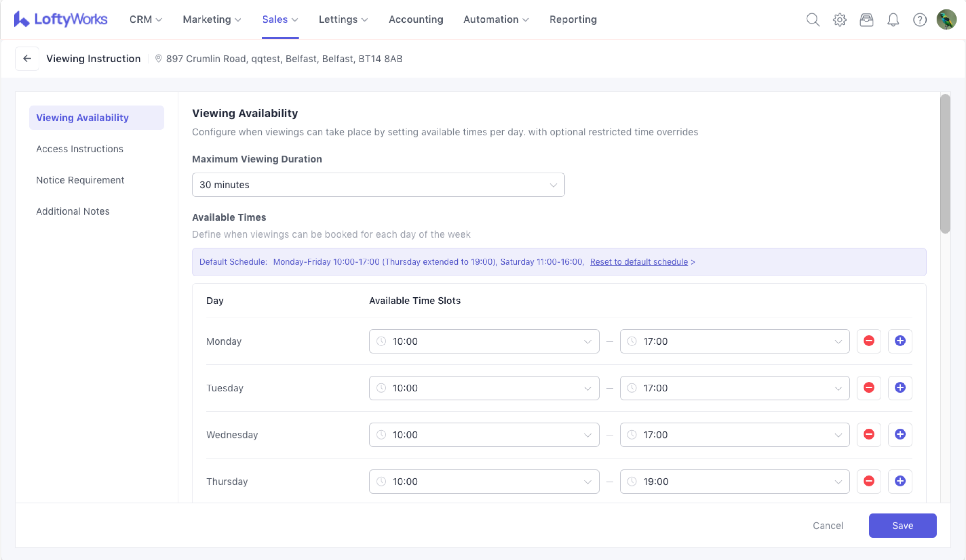Click Reset to default schedule link

pos(639,262)
